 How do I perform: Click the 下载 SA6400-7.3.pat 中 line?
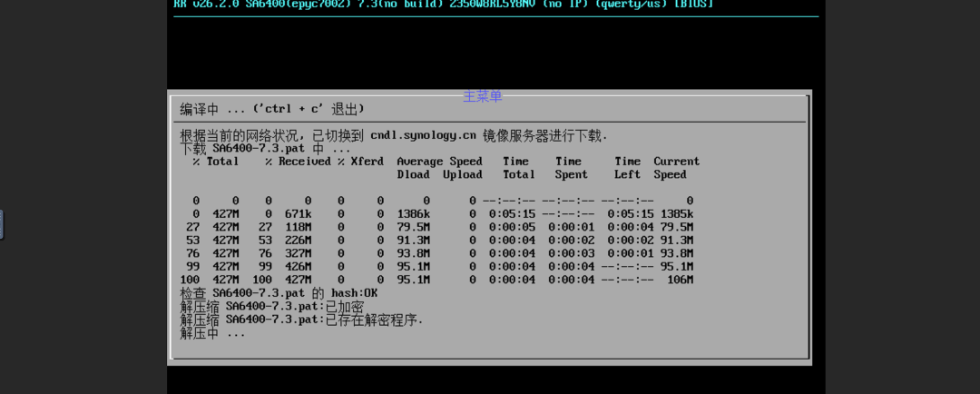(x=266, y=149)
